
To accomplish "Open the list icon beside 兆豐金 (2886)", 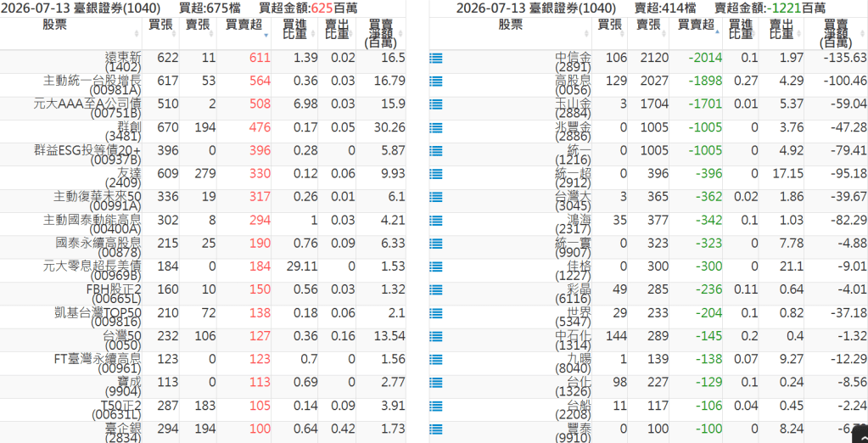I will coord(435,128).
